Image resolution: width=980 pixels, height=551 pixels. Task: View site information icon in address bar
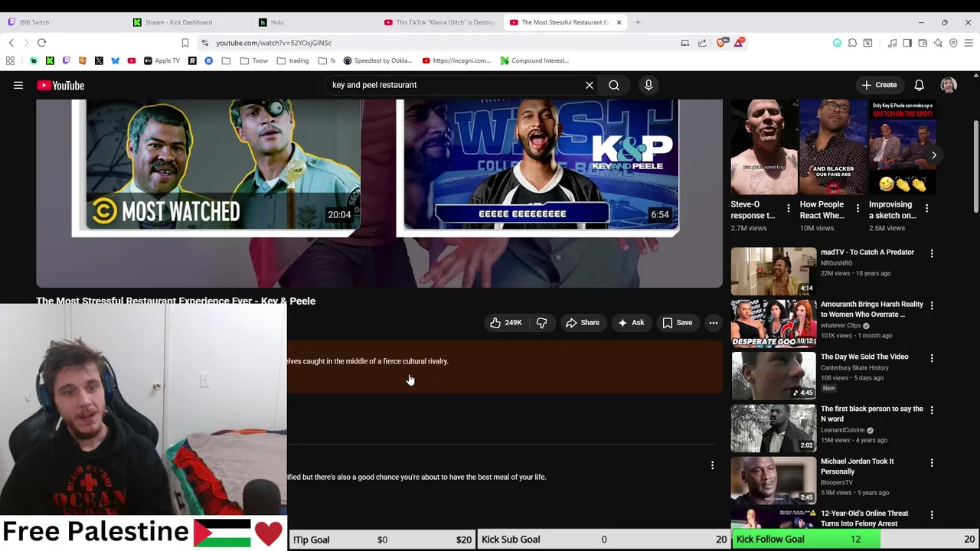coord(205,43)
